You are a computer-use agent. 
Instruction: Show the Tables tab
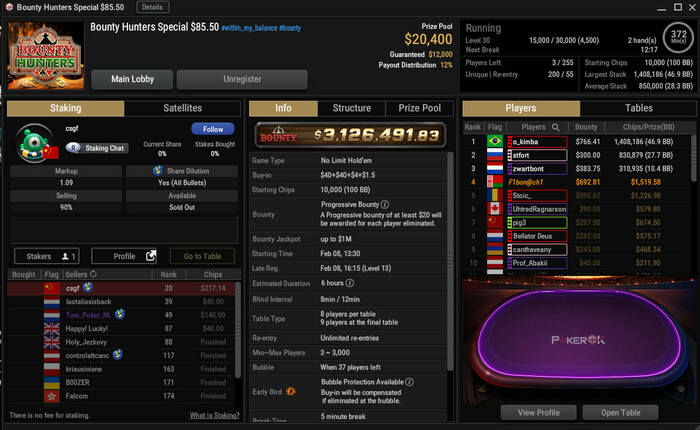coord(638,108)
